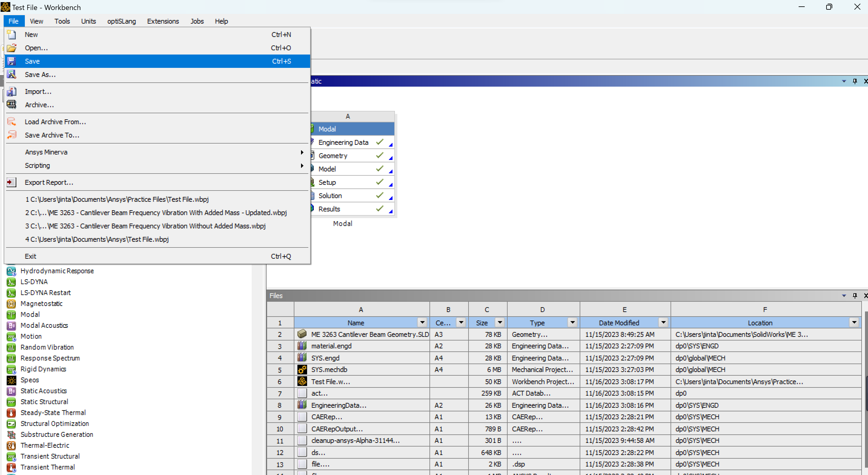
Task: Select the Thermal-Electric toolbox icon
Action: tap(11, 445)
